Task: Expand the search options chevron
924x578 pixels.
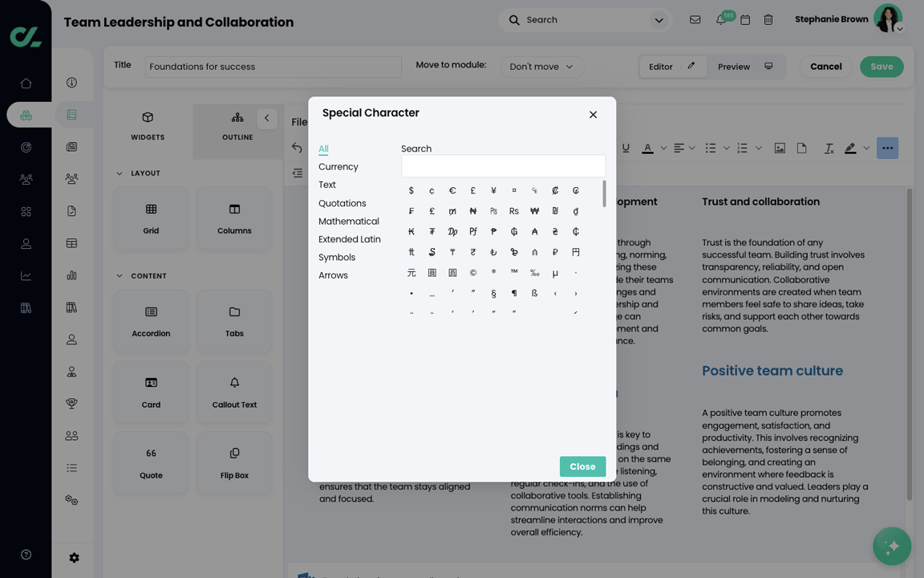Action: [x=659, y=20]
